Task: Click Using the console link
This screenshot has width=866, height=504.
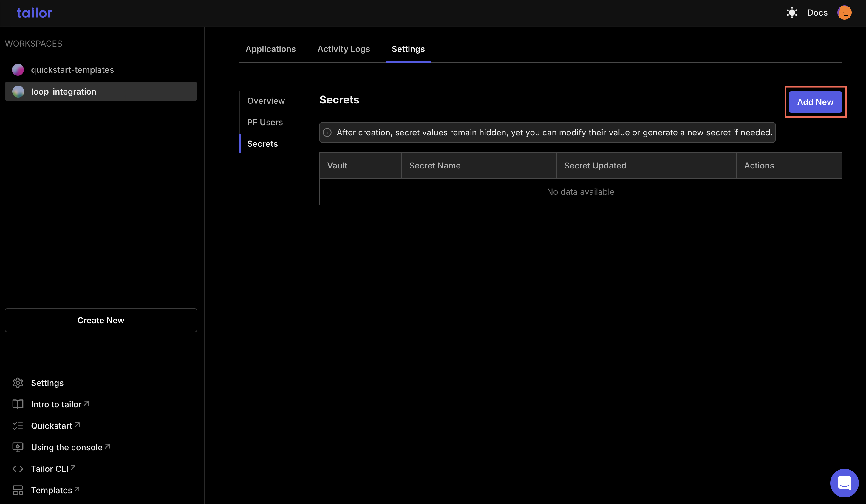Action: pos(66,447)
